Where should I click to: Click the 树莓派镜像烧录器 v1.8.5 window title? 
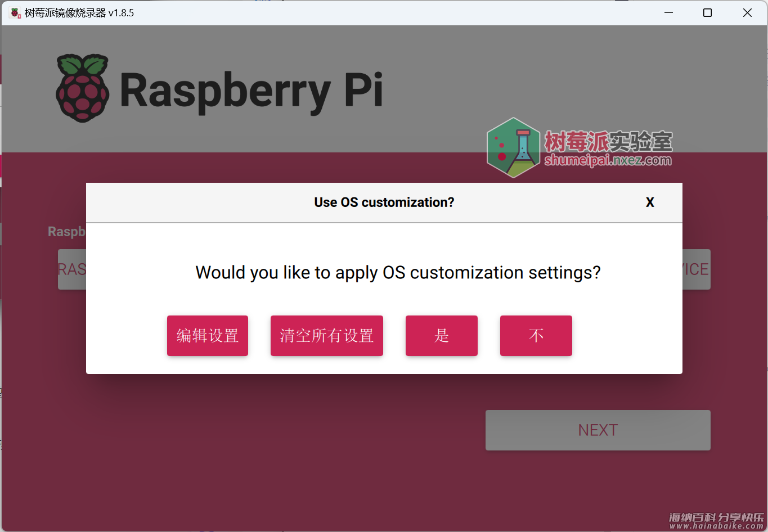point(79,12)
